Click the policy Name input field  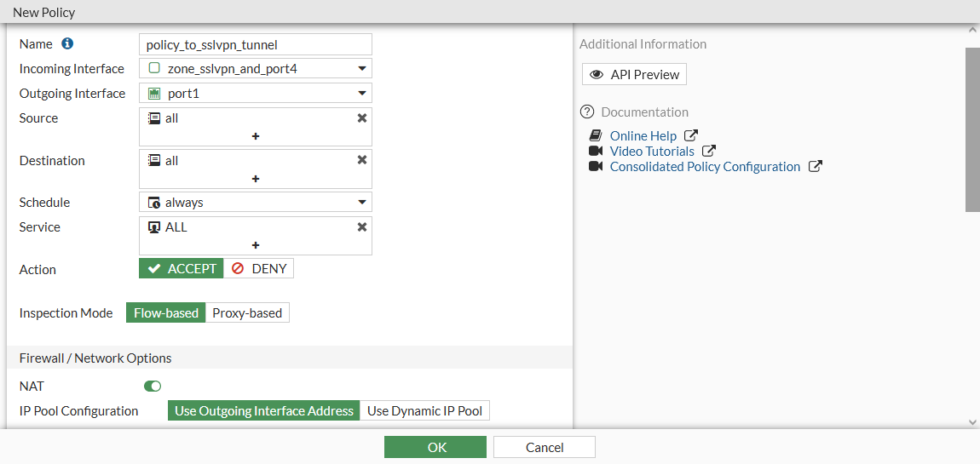(x=256, y=44)
